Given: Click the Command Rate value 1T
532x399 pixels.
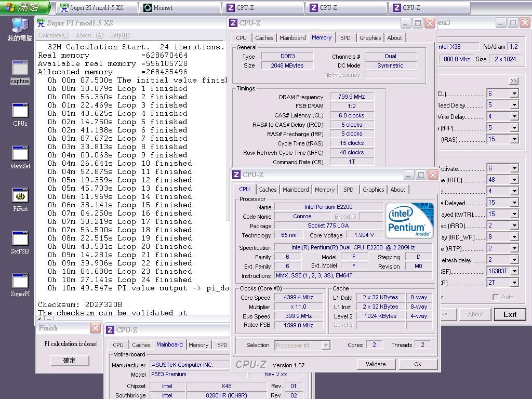Looking at the screenshot, I should (x=352, y=162).
